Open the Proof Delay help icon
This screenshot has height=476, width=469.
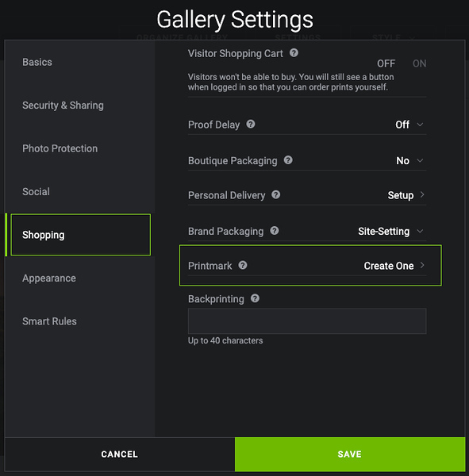[x=251, y=125]
